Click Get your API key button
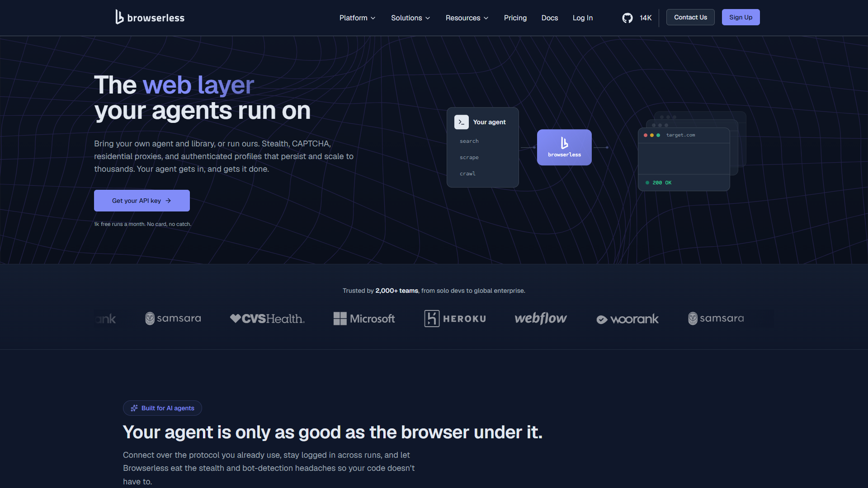The height and width of the screenshot is (488, 868). [x=142, y=201]
